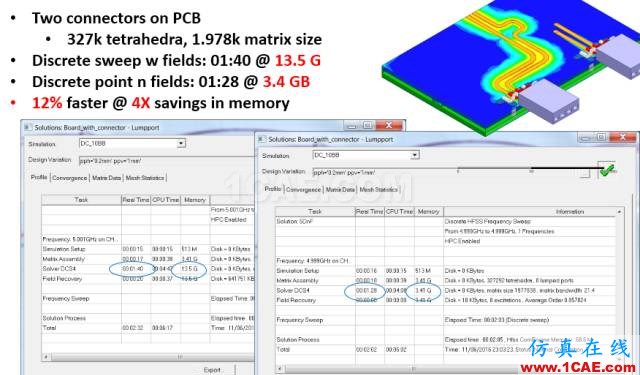
Task: Select Matrix Assembly row in left window
Action: tap(148, 259)
